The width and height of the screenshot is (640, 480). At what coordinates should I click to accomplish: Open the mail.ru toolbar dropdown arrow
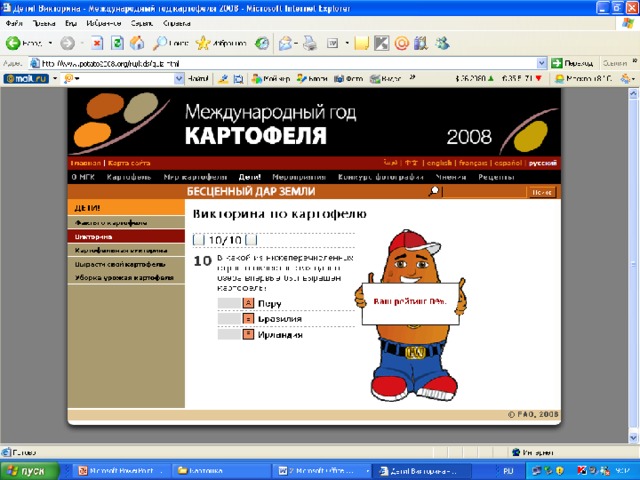coord(55,78)
